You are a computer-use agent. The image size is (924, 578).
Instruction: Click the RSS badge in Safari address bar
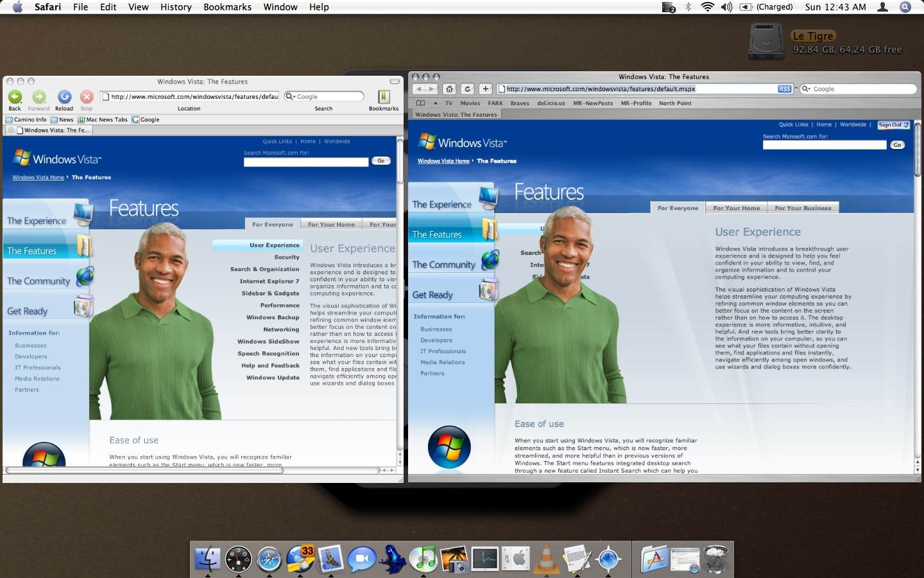point(784,89)
